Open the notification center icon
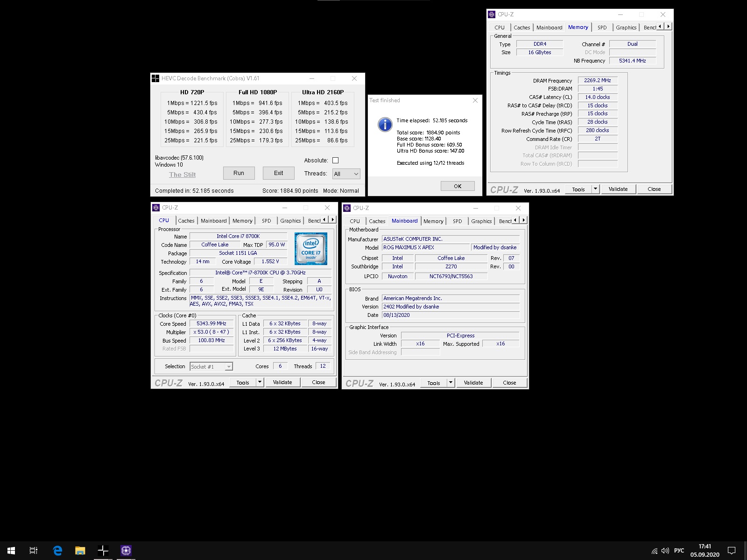This screenshot has height=560, width=747. [732, 551]
